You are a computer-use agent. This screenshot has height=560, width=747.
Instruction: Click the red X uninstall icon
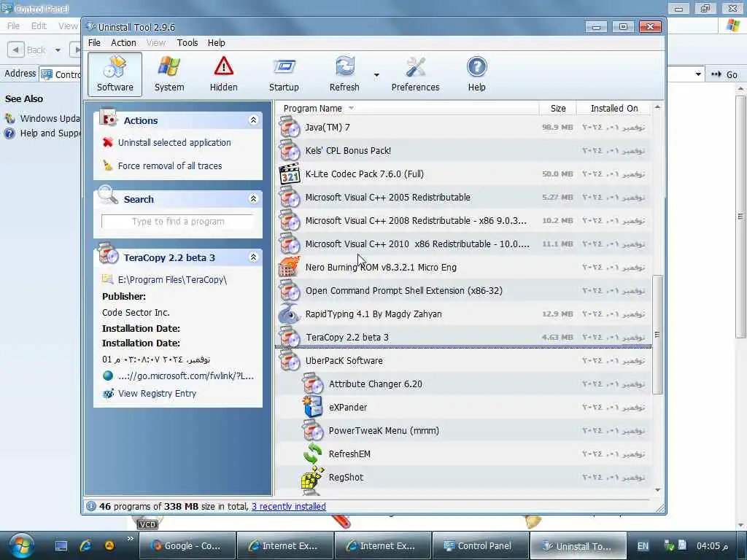point(108,142)
